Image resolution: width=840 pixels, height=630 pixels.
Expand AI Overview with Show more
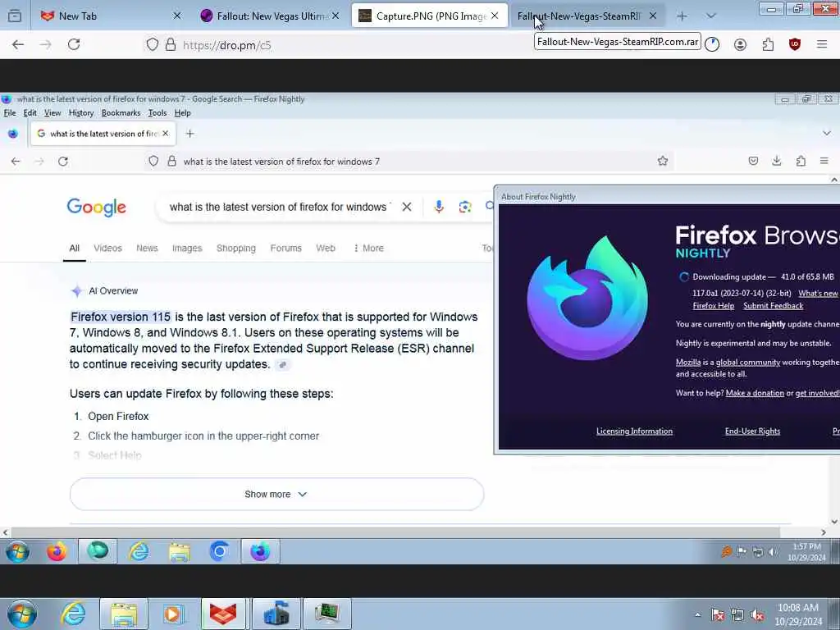(x=276, y=494)
